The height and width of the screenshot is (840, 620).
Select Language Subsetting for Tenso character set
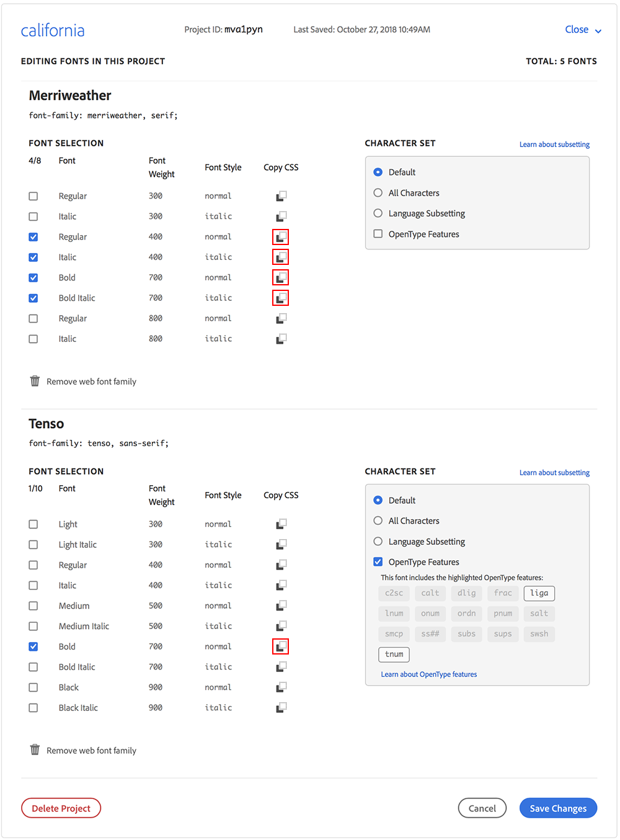tap(378, 542)
